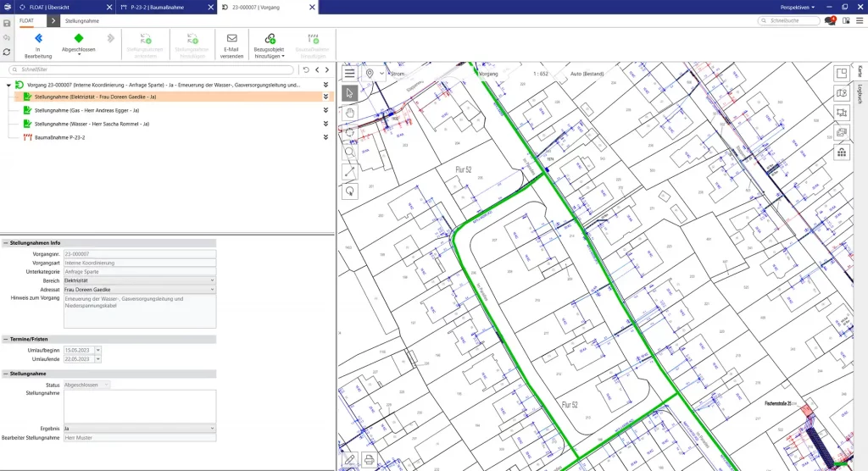
Task: Select the magnifier zoom tool on map
Action: (x=349, y=152)
